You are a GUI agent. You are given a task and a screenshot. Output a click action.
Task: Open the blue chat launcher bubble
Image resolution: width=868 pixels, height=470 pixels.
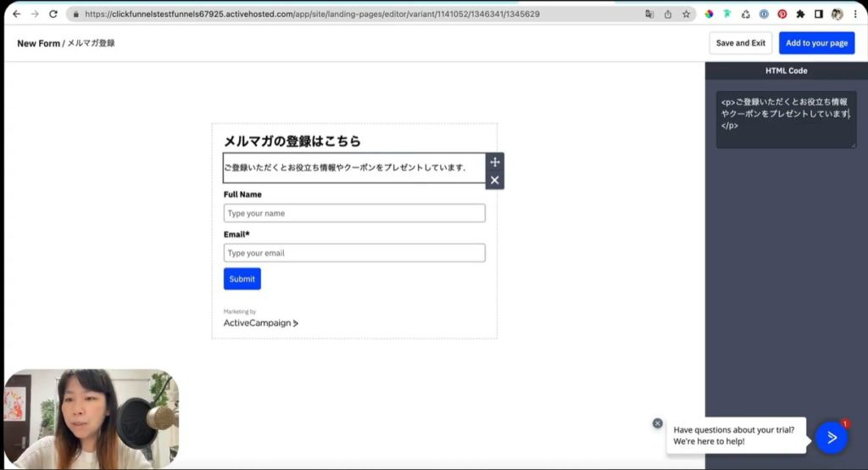(x=832, y=437)
